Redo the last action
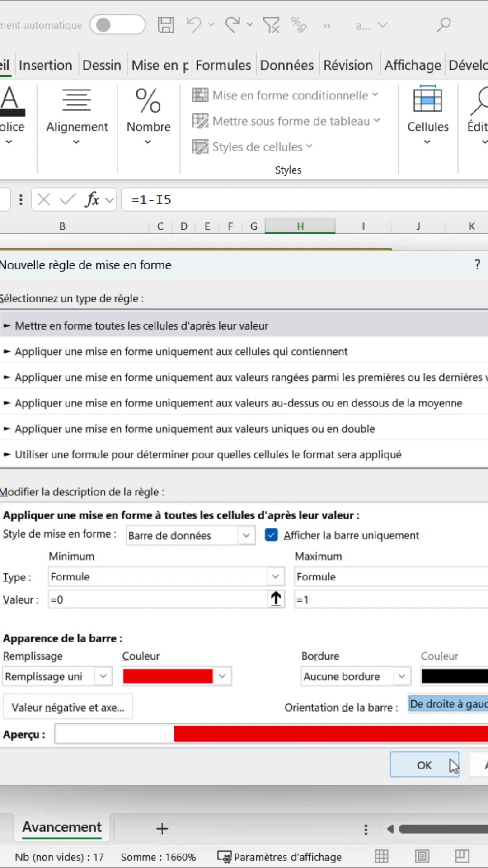 [233, 25]
